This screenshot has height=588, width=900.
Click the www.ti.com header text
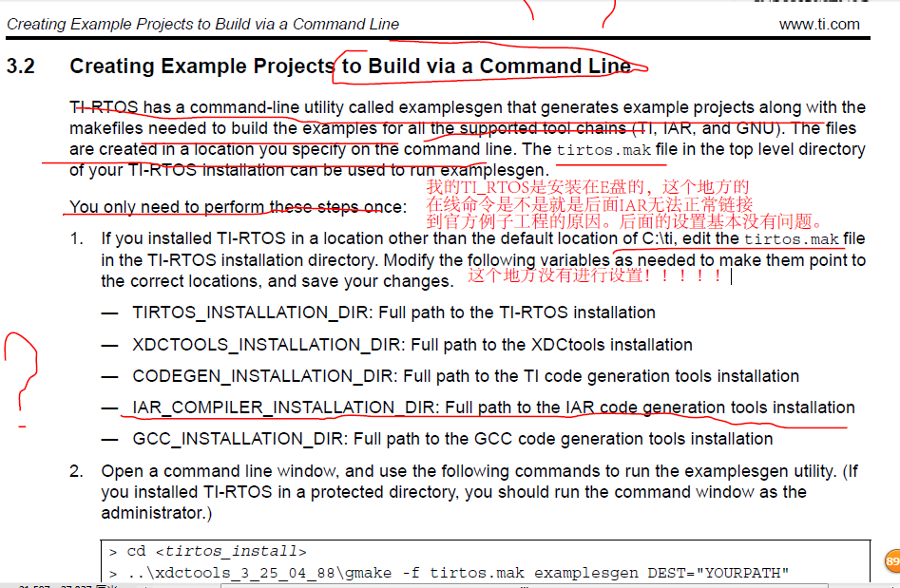819,24
